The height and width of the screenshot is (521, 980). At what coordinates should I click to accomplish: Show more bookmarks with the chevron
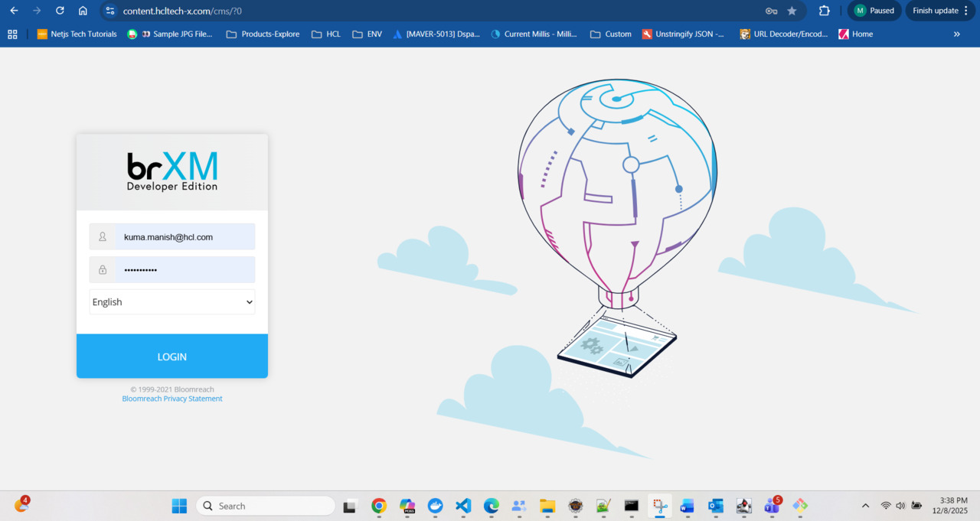coord(956,34)
